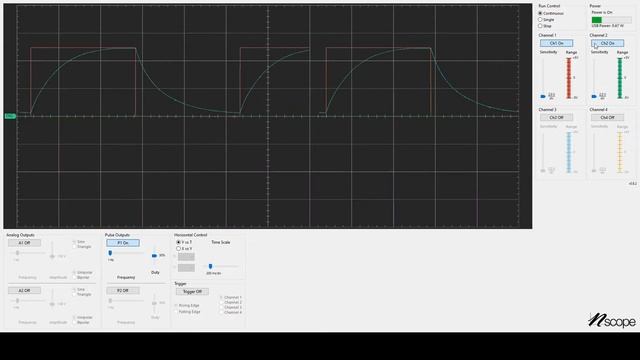Enable pulse output with P2 Off button
640x360 pixels.
[123, 291]
